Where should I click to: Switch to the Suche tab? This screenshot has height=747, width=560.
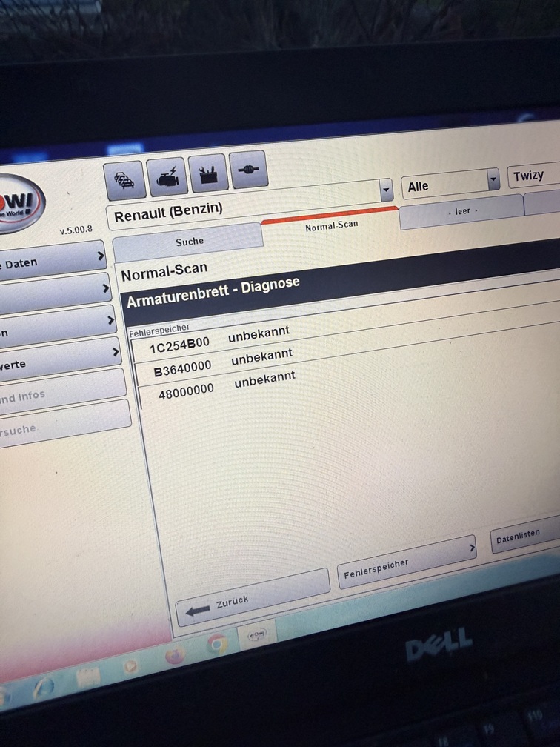coord(189,240)
